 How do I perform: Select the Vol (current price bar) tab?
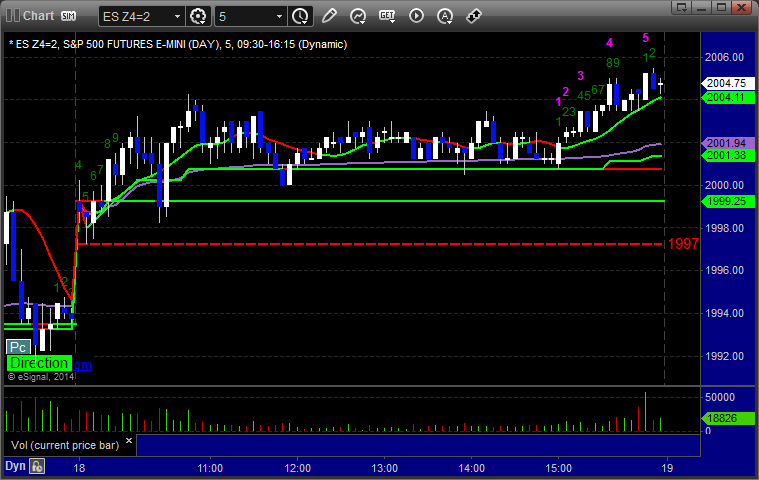click(65, 445)
